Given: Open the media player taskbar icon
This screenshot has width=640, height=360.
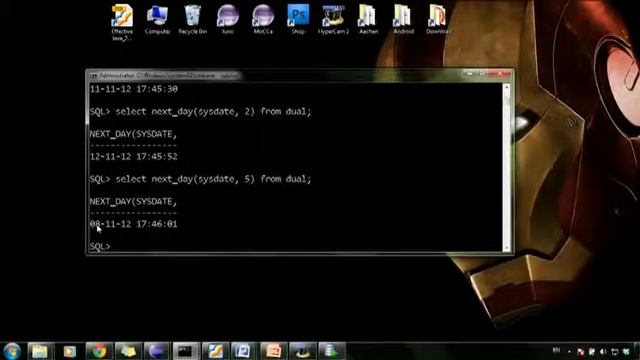Looking at the screenshot, I should click(70, 351).
